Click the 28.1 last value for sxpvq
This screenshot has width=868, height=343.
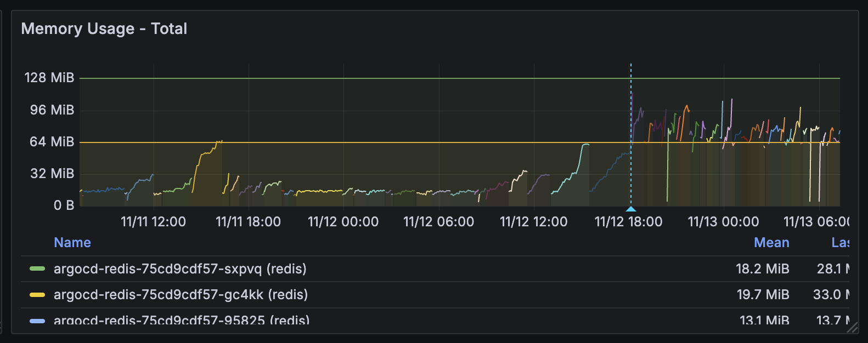833,268
